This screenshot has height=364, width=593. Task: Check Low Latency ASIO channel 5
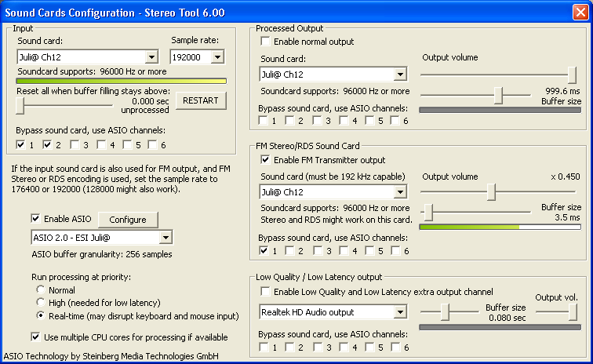[370, 347]
